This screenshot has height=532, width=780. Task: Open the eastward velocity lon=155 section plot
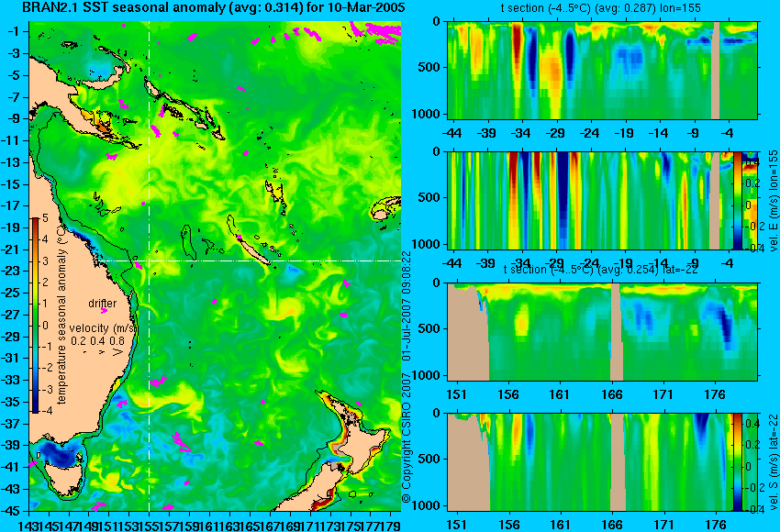(590, 200)
